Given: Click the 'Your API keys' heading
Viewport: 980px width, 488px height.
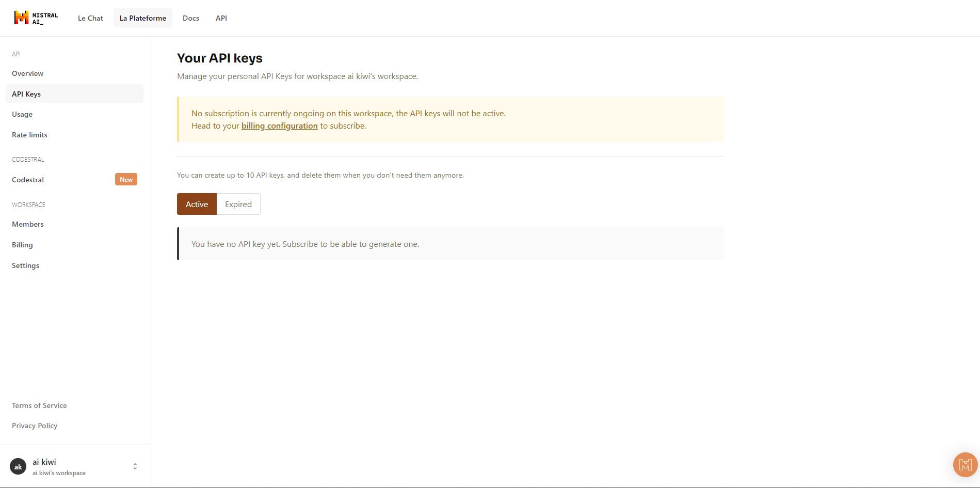Looking at the screenshot, I should pos(220,58).
